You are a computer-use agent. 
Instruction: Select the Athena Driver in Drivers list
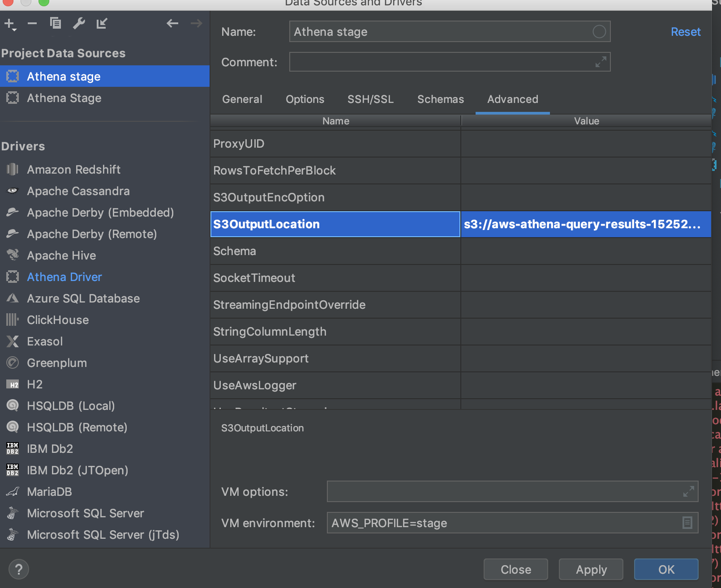point(64,277)
